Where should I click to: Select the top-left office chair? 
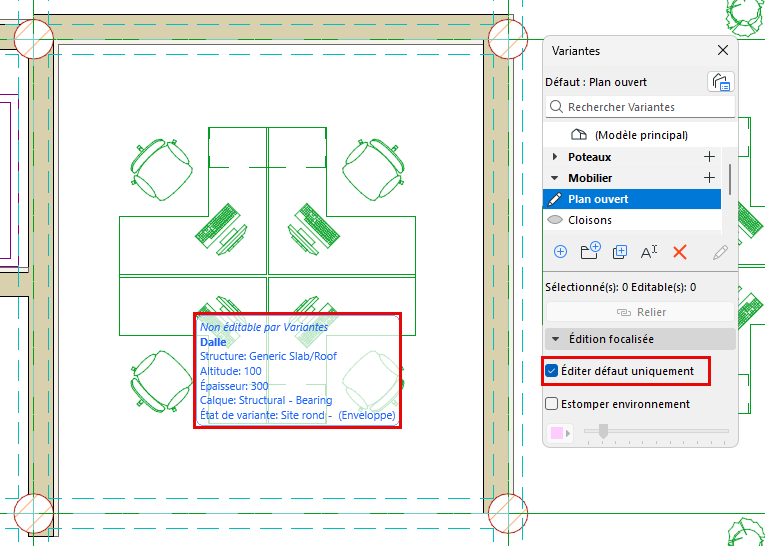click(x=161, y=169)
